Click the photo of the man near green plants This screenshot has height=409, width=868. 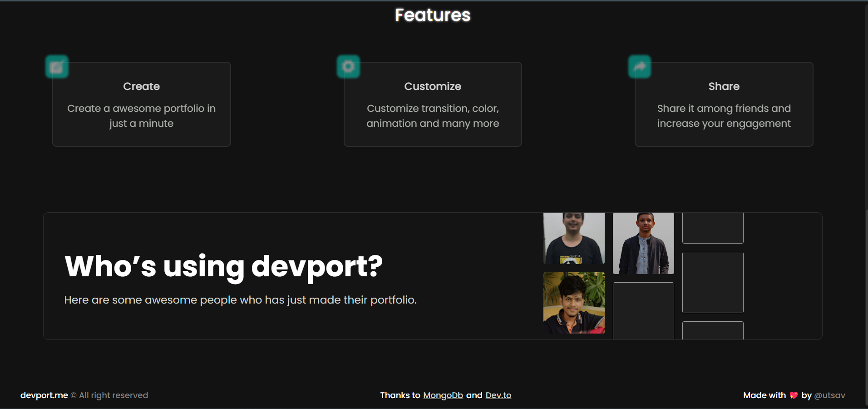coord(574,303)
